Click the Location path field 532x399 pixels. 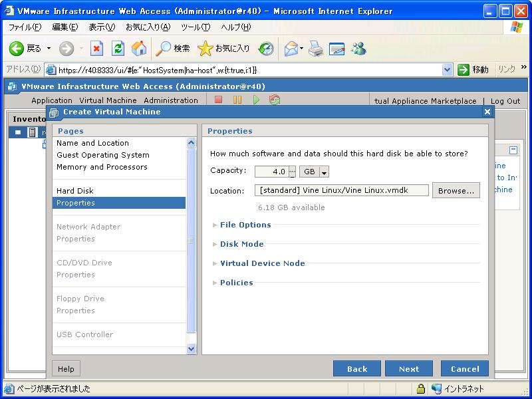342,190
